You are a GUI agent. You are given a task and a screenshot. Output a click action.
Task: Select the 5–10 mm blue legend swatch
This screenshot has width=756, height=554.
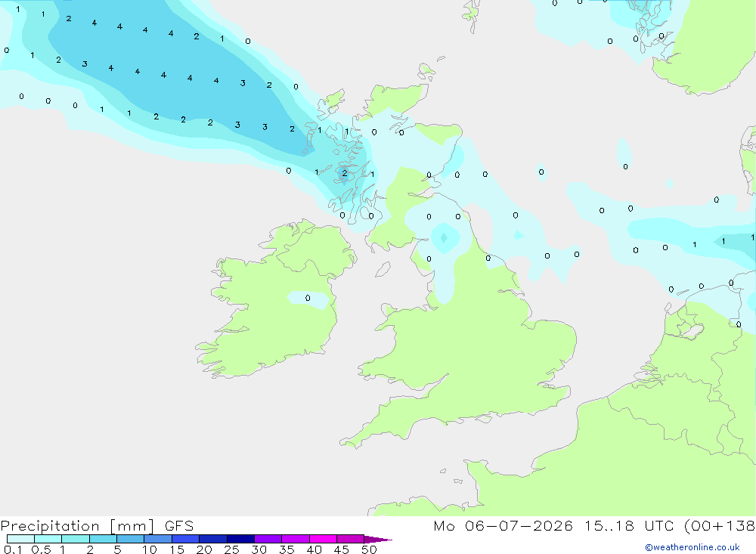(x=130, y=539)
